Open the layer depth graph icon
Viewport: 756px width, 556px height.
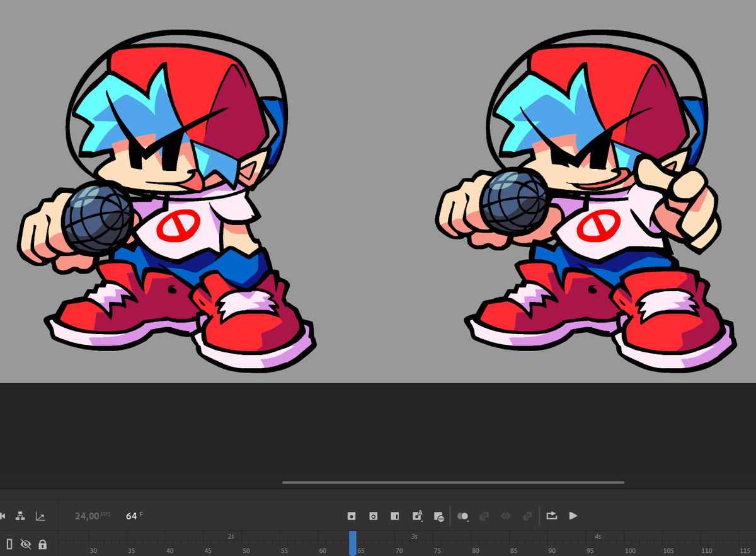(40, 516)
